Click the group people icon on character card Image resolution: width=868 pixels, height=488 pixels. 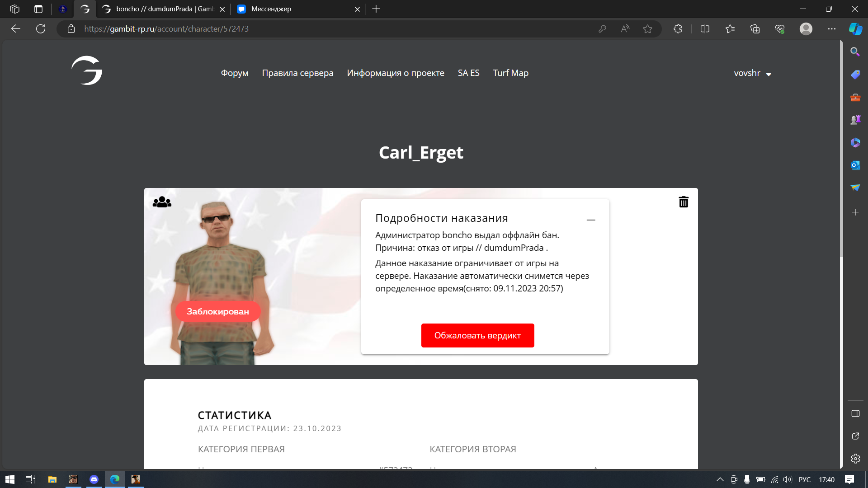coord(162,202)
